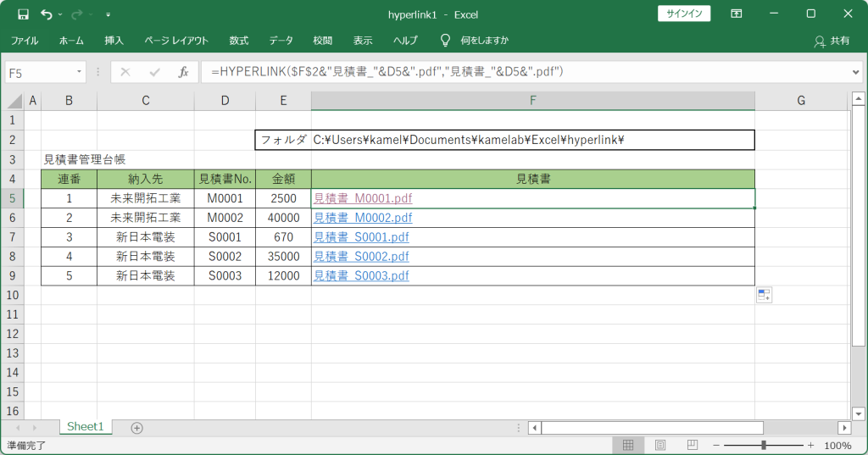Image resolution: width=868 pixels, height=455 pixels.
Task: Open the ページ レイアウト tab
Action: click(176, 41)
